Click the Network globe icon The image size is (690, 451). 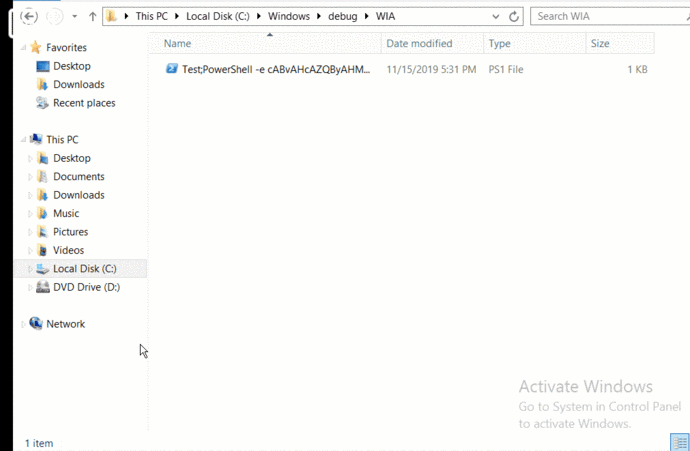click(x=36, y=323)
